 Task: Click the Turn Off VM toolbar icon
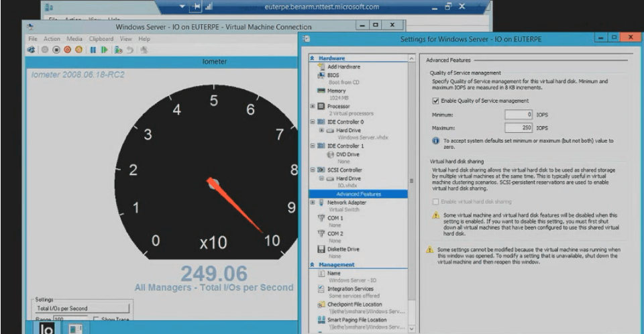coord(56,50)
